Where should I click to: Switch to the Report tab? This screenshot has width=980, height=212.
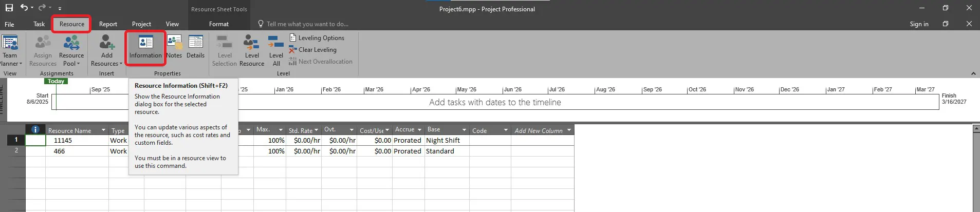tap(108, 24)
